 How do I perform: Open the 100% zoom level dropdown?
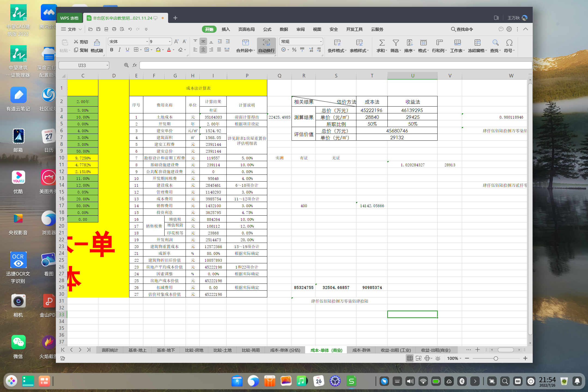coord(454,358)
